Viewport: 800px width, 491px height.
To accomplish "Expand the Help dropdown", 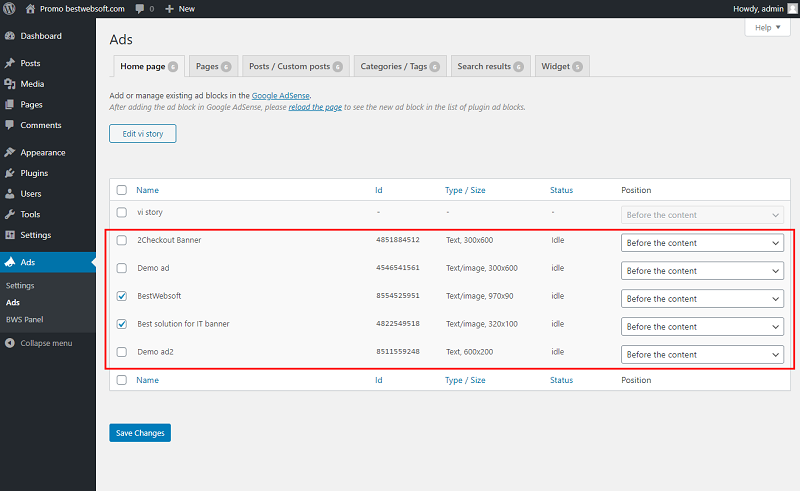I will 767,28.
